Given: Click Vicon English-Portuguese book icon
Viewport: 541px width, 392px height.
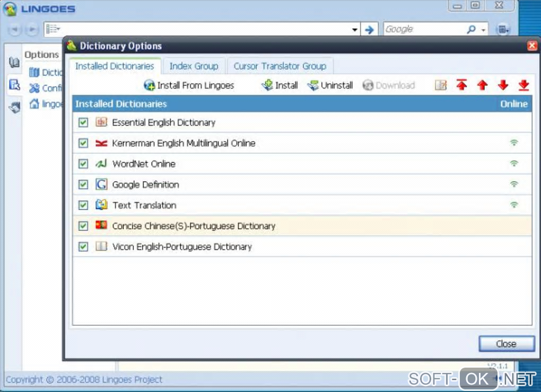Looking at the screenshot, I should pyautogui.click(x=101, y=246).
